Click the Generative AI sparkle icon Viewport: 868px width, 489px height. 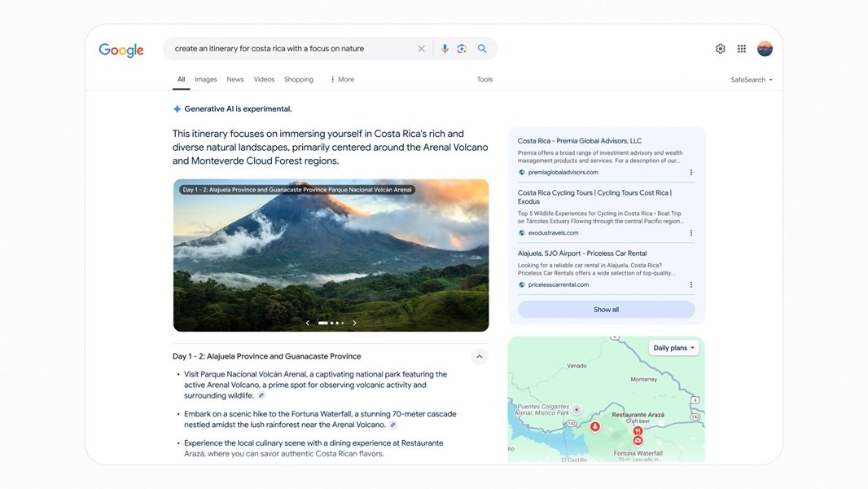(x=176, y=108)
